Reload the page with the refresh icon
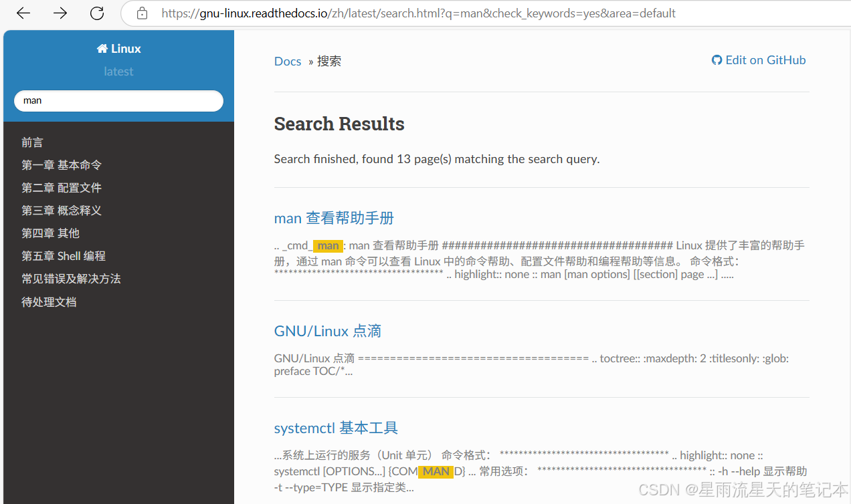This screenshot has width=851, height=504. point(97,13)
